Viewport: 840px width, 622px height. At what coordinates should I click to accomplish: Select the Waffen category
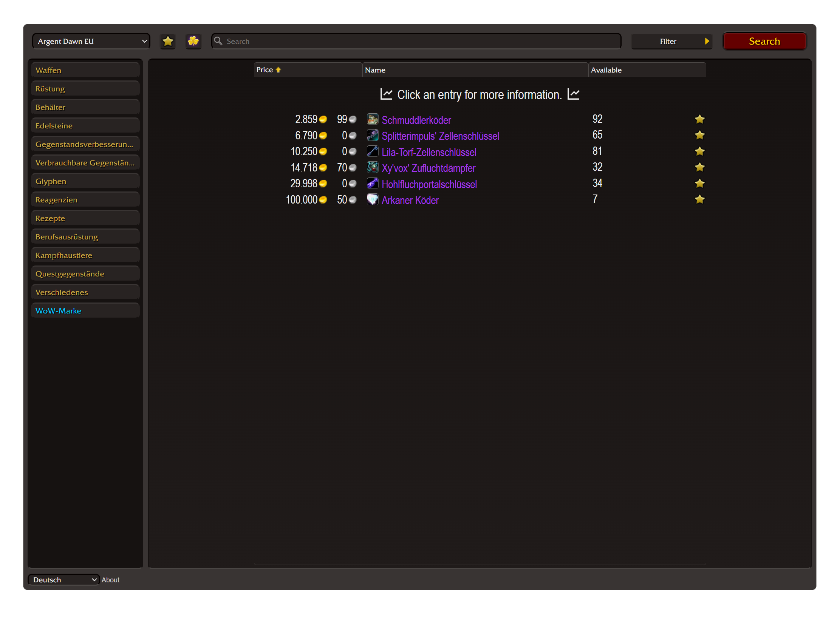[x=85, y=70]
